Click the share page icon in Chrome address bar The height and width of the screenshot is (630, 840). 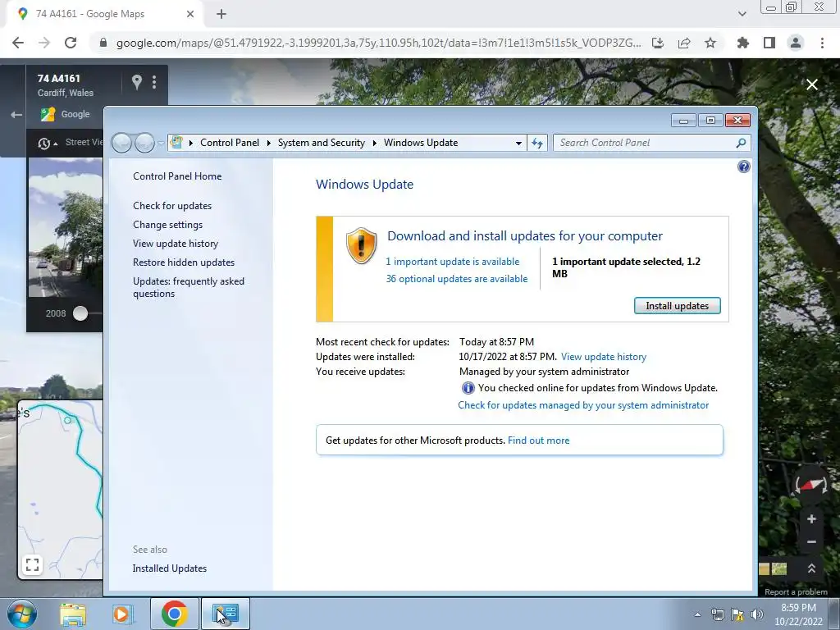pyautogui.click(x=684, y=43)
